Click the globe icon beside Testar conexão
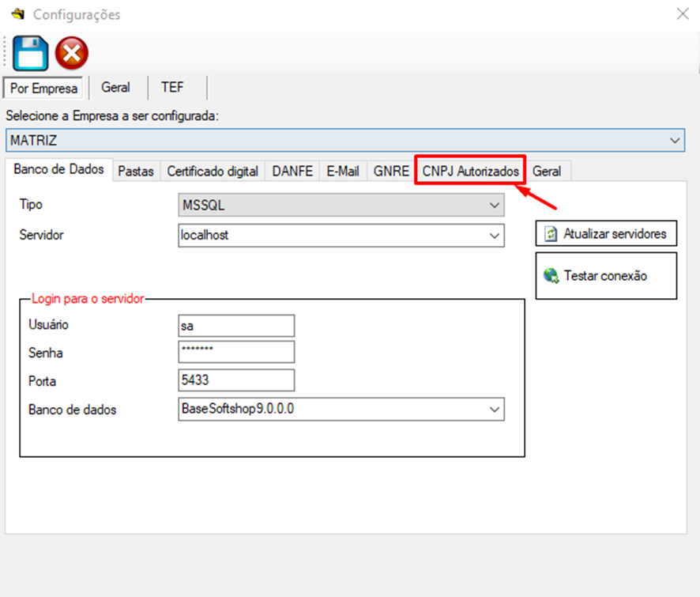700x597 pixels. 551,276
